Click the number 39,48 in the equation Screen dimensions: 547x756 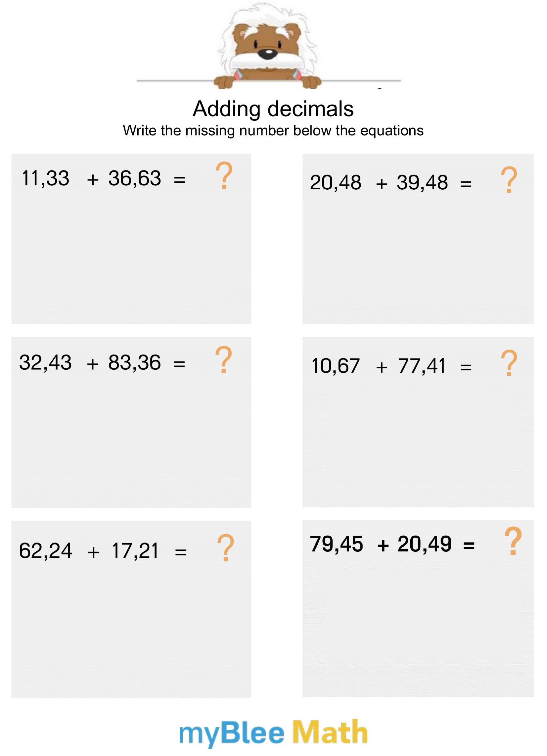(422, 183)
